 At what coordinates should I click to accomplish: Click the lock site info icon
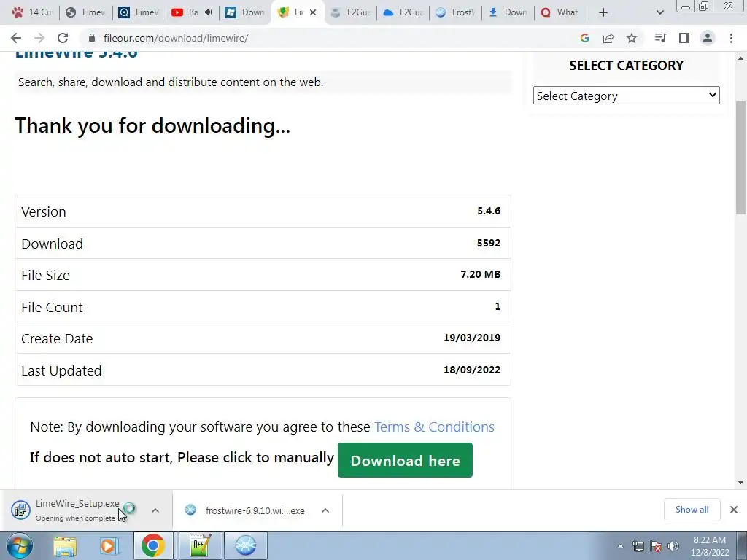tap(92, 38)
